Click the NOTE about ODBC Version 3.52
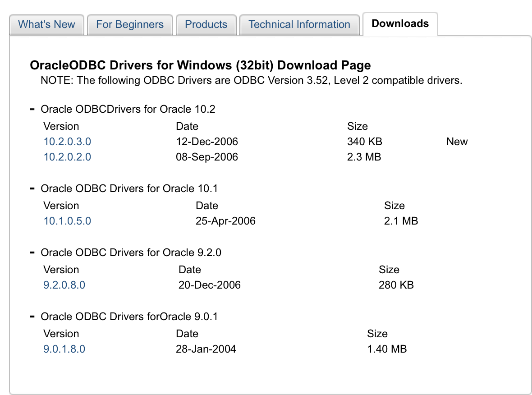 252,80
